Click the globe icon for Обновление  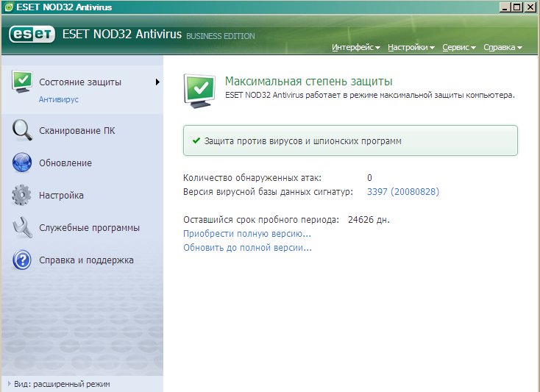[22, 162]
